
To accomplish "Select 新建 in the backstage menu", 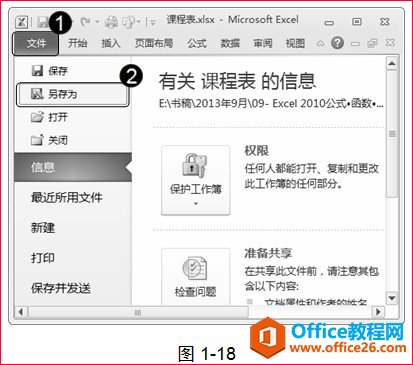I will pos(43,228).
